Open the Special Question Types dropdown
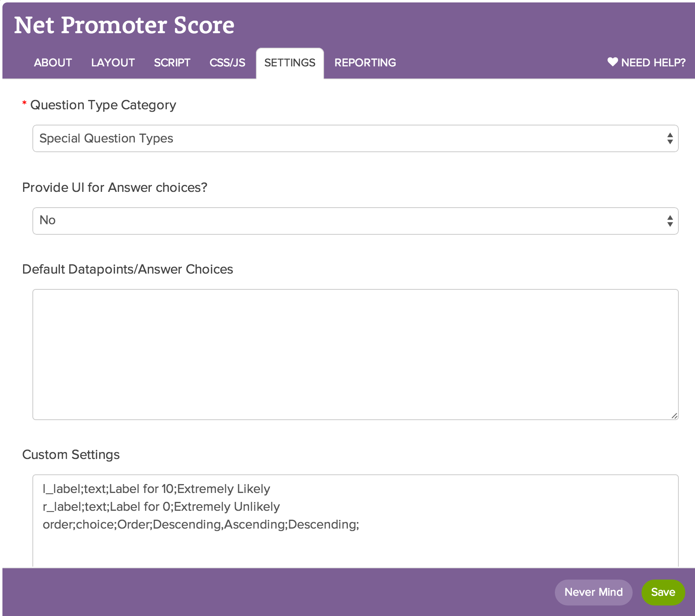This screenshot has height=616, width=695. pyautogui.click(x=355, y=138)
